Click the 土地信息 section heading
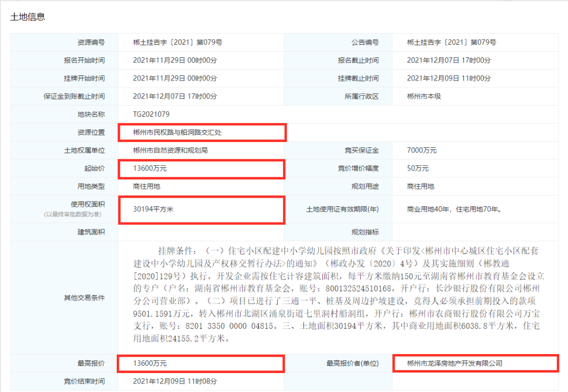Viewport: 568px width, 392px height. point(27,17)
